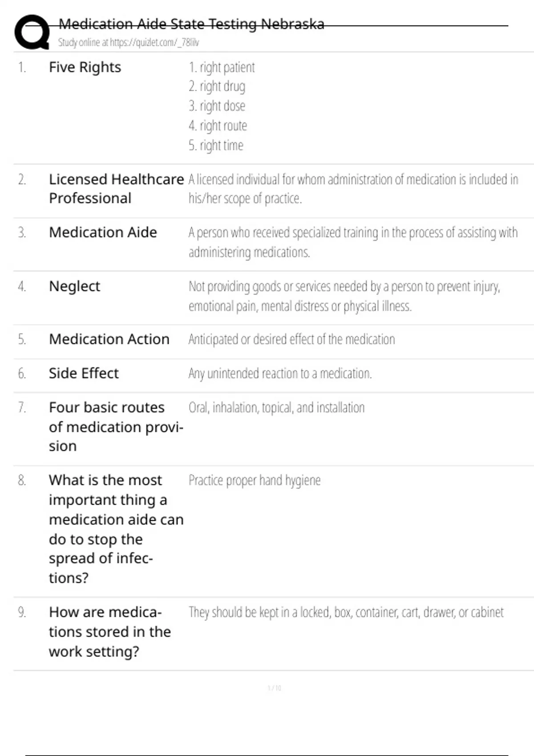
Task: Click the Medication Aide State Testing Nebraska title
Action: click(x=191, y=24)
